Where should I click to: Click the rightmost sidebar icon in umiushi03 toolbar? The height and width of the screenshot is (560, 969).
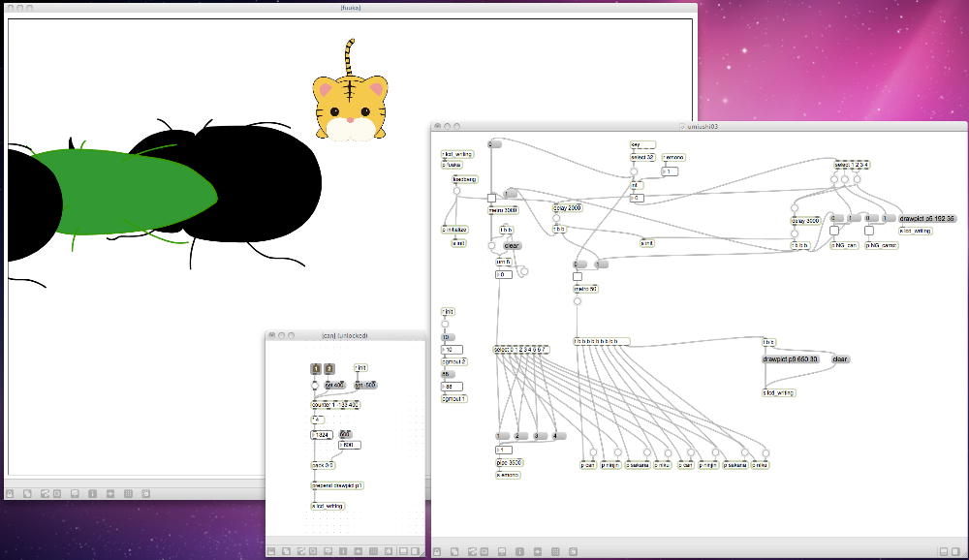954,549
